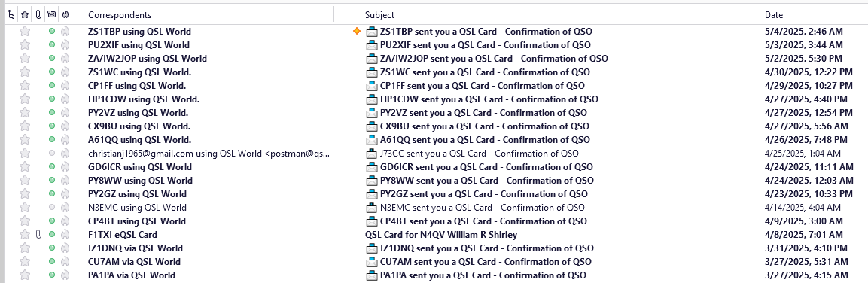Toggle read status of the J73CC message

tap(51, 154)
